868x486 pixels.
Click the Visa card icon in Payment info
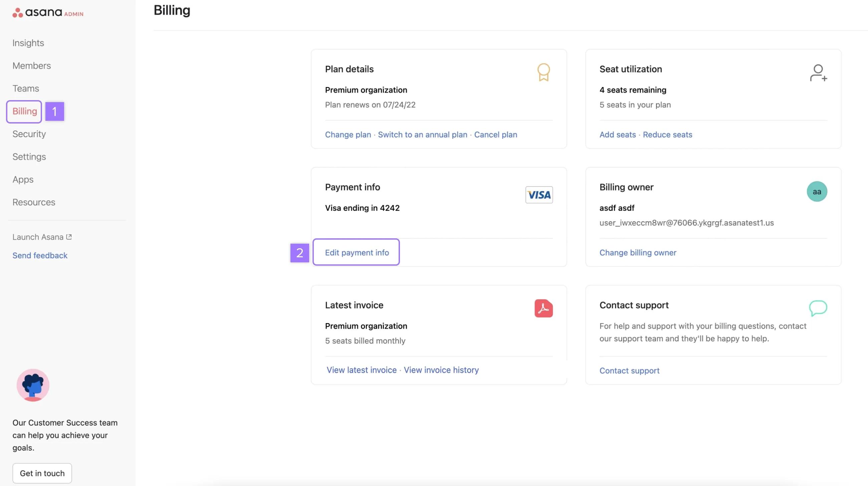(538, 195)
